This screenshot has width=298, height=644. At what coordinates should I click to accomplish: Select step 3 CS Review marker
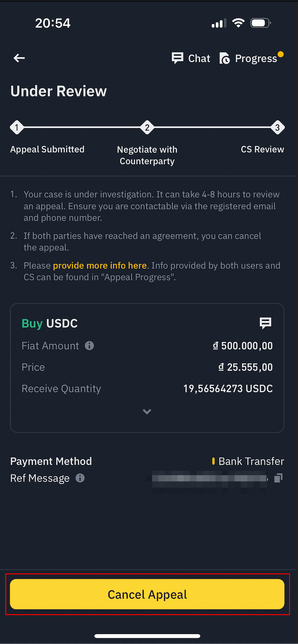tap(278, 128)
